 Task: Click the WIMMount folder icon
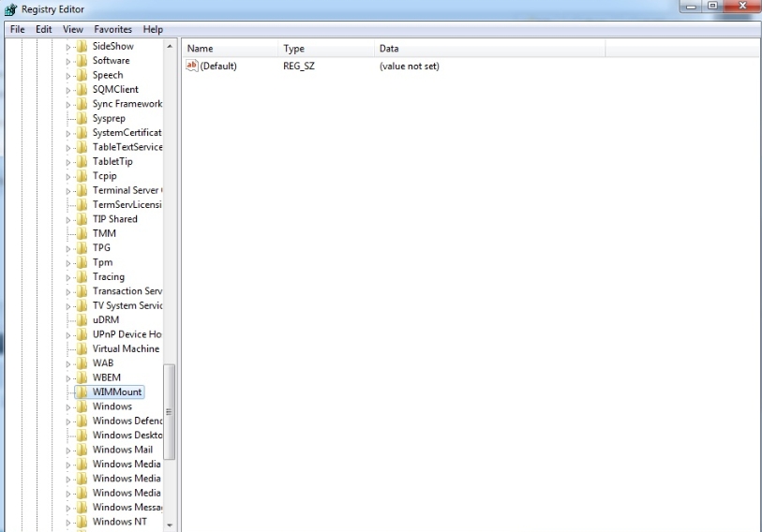82,392
